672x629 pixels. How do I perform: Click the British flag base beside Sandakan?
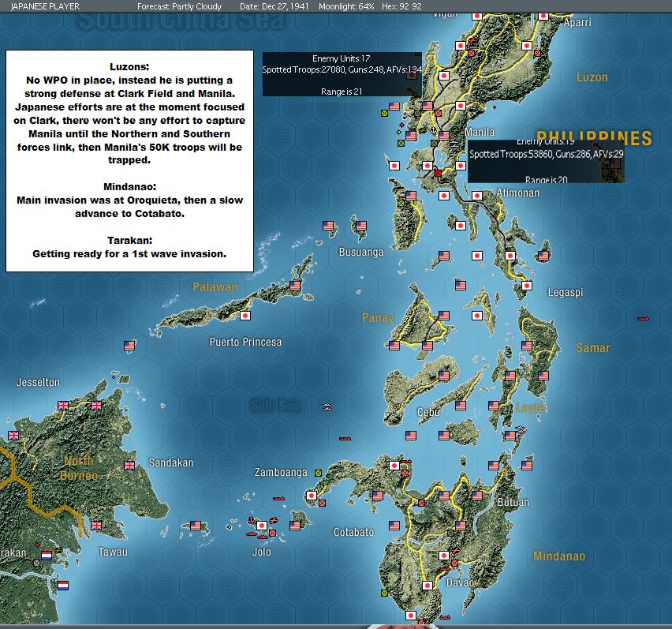click(x=129, y=465)
